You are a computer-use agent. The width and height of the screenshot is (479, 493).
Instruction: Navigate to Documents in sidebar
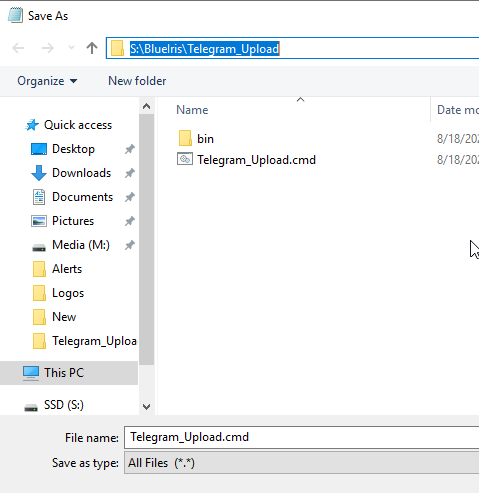[x=82, y=197]
